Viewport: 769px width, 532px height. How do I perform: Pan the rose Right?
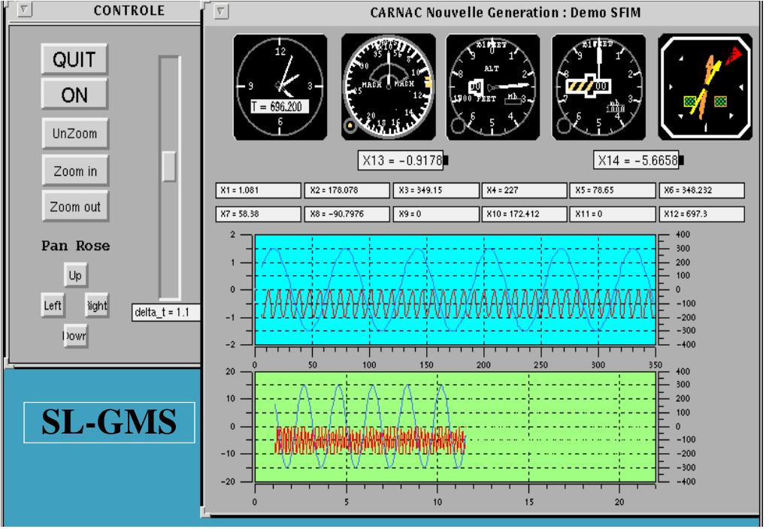coord(97,306)
